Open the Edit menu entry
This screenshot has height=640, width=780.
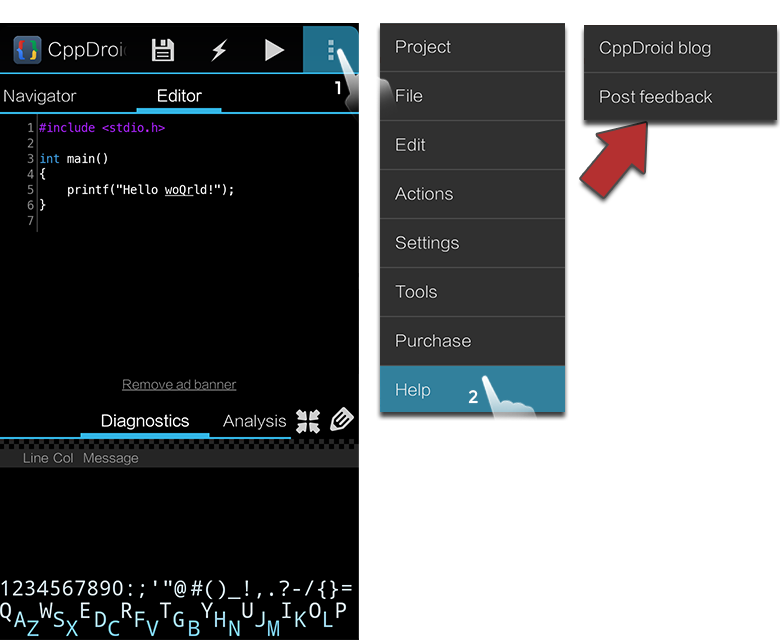pyautogui.click(x=472, y=145)
